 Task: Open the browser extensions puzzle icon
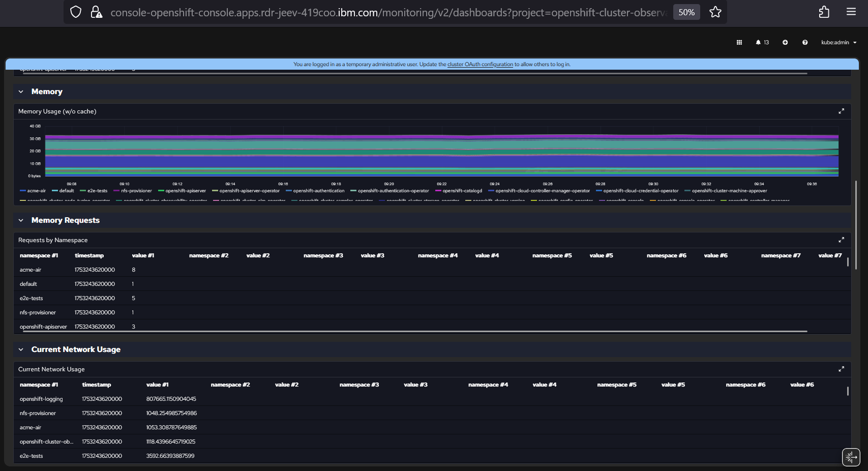[x=824, y=12]
